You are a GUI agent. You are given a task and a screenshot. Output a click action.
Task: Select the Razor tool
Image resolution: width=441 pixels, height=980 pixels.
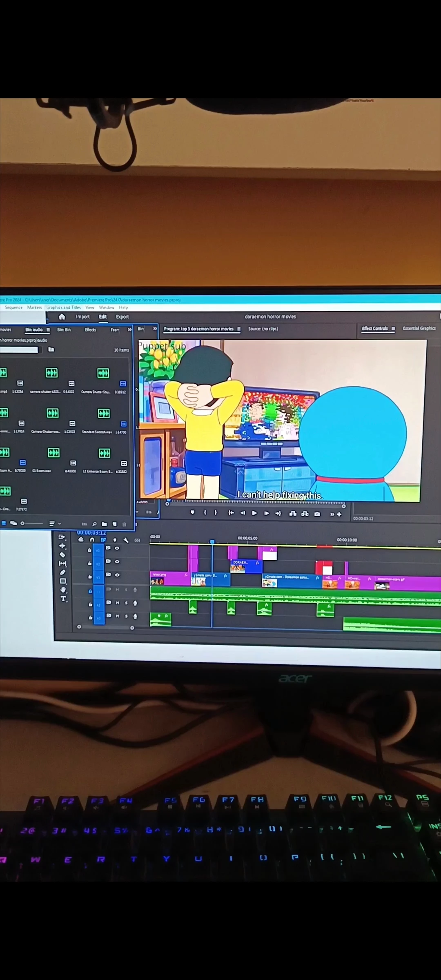tap(62, 555)
